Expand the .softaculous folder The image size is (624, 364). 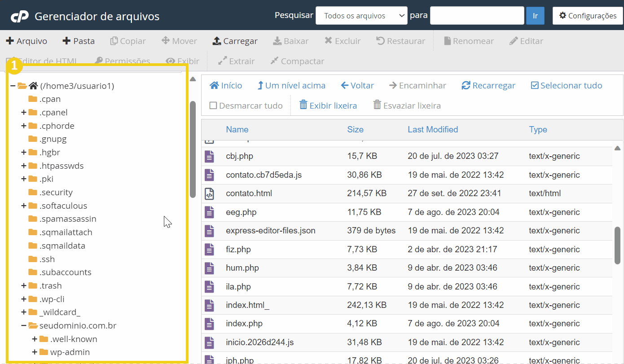23,206
